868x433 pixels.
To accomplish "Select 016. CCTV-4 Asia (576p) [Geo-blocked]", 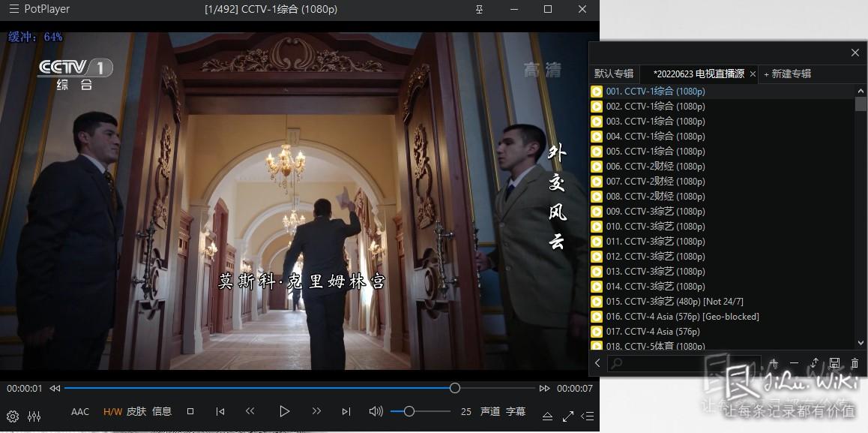I will pyautogui.click(x=723, y=317).
